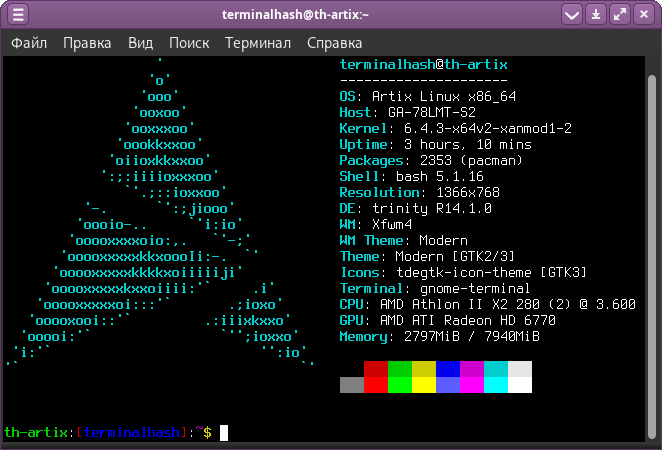Click the window title terminalhash@th-artix:~

296,15
